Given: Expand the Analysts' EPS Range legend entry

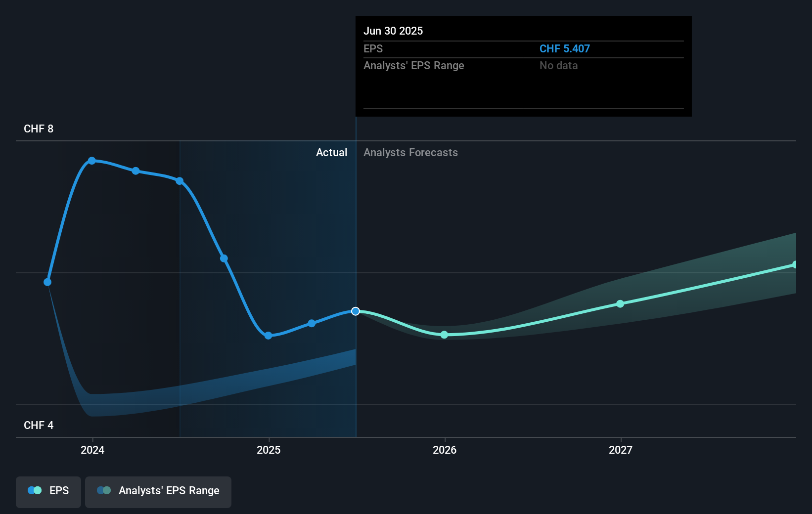Looking at the screenshot, I should [158, 492].
